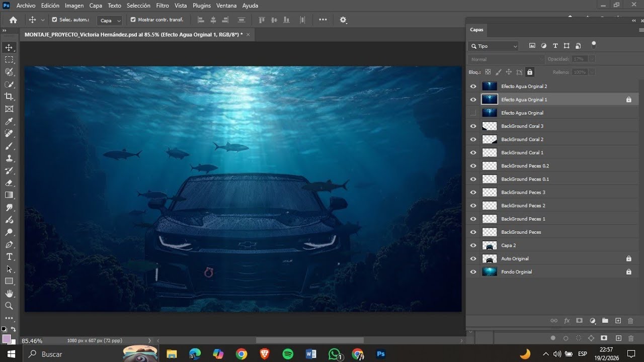644x362 pixels.
Task: Click the zoom percentage field 85.46%
Action: [32, 341]
